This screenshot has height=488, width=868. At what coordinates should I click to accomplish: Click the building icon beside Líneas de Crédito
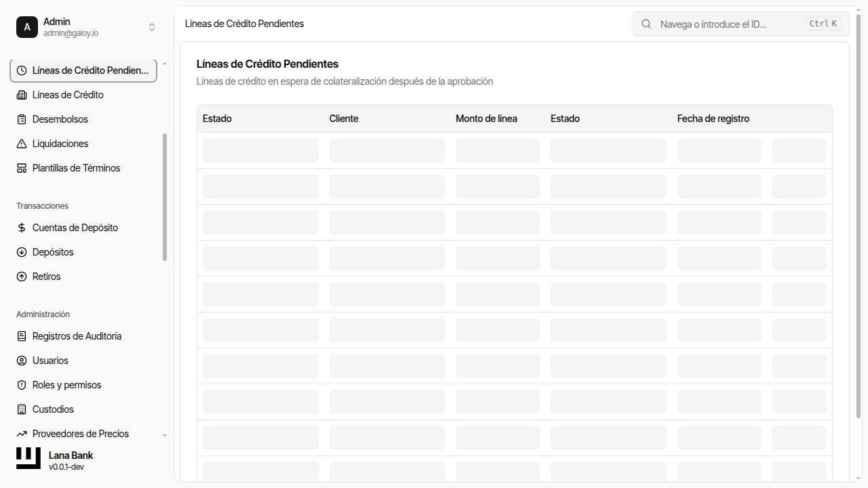point(22,95)
